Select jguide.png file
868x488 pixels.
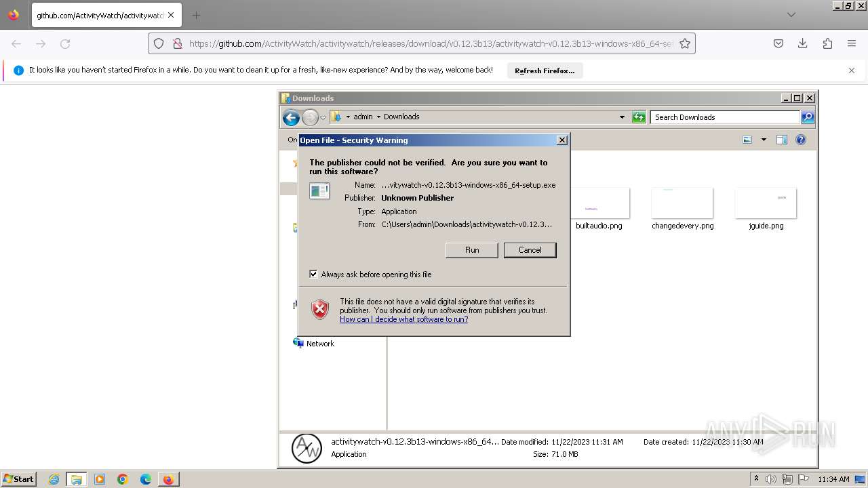pyautogui.click(x=766, y=209)
